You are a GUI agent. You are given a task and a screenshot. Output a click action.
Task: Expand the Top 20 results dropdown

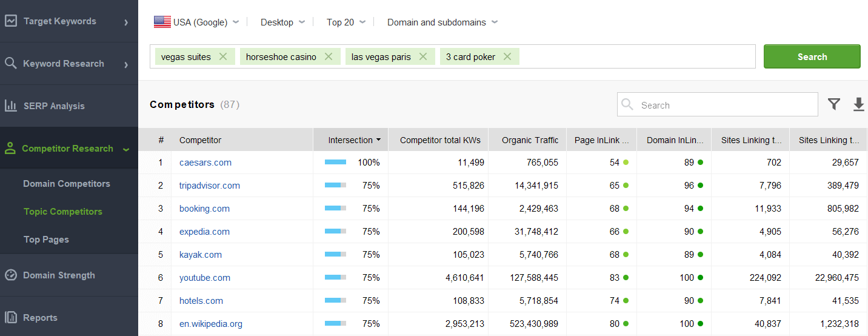tap(346, 22)
